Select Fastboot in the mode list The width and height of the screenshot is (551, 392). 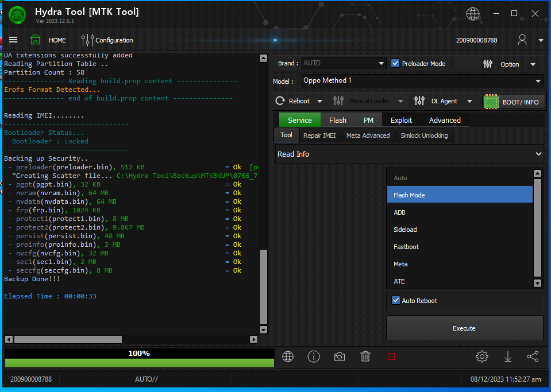click(460, 247)
